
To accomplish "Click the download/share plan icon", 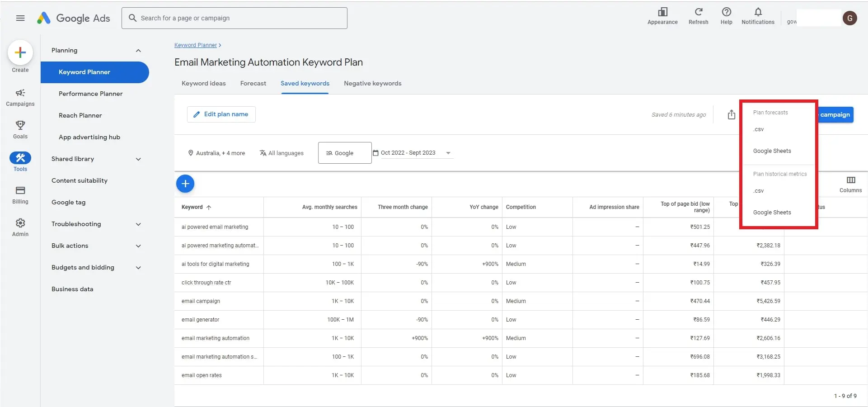I will pos(731,115).
